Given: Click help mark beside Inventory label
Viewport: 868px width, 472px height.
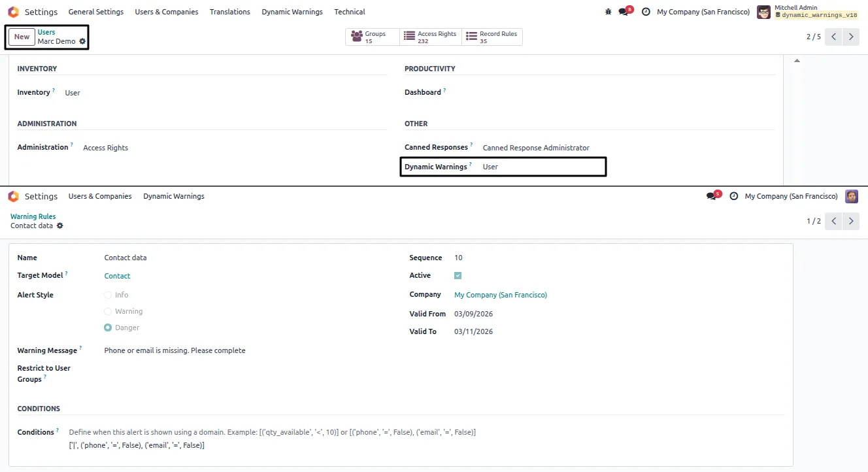Looking at the screenshot, I should click(x=54, y=91).
